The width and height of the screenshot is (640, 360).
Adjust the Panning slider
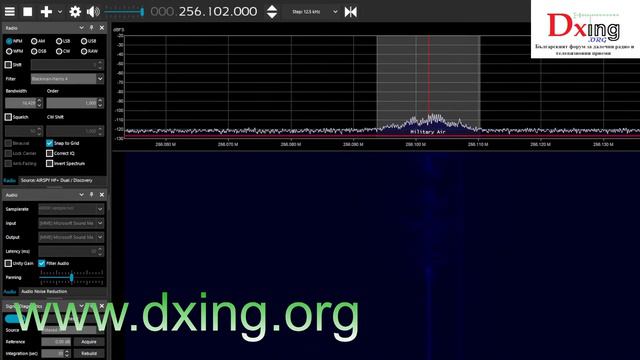click(71, 278)
